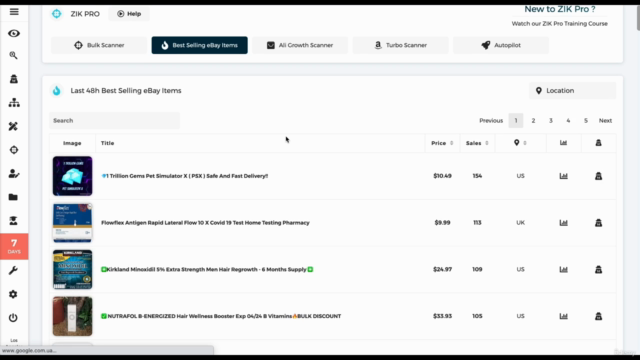
Task: Open settings gear in sidebar
Action: (13, 294)
